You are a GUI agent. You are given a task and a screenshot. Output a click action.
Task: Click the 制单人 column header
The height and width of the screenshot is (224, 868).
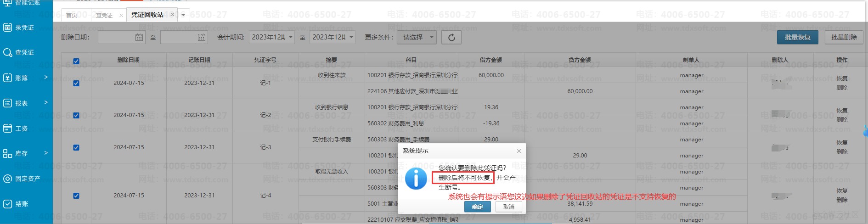pyautogui.click(x=691, y=60)
